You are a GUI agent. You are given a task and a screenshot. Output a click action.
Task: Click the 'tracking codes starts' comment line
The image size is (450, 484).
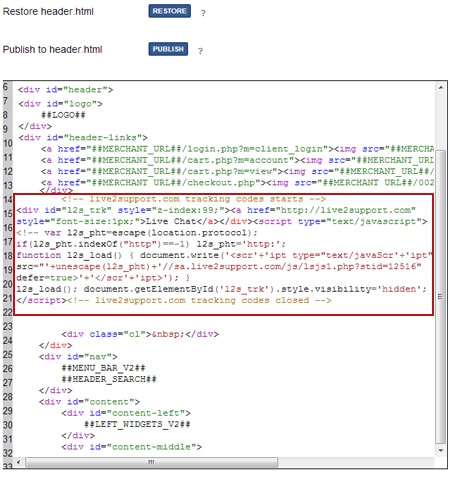193,199
